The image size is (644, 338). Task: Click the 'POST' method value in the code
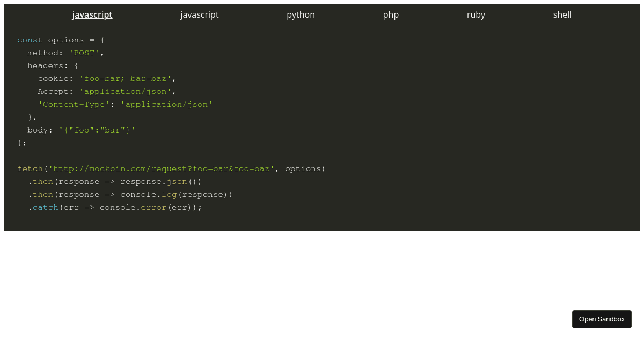(84, 53)
